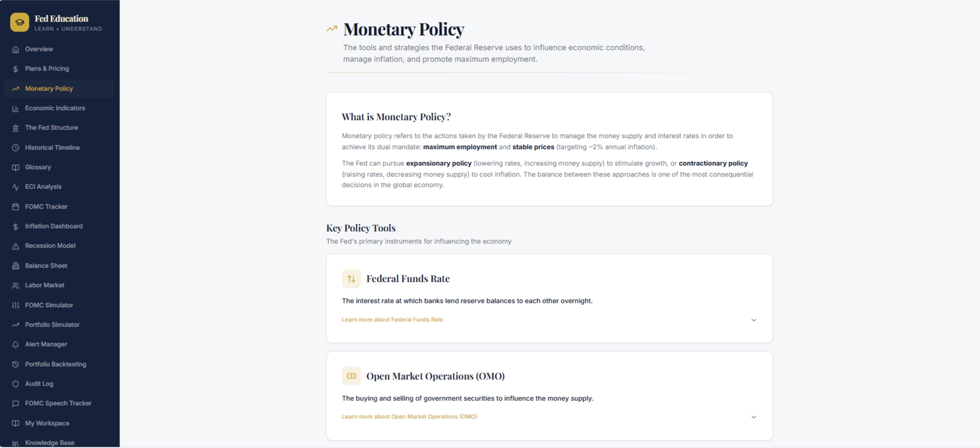Click the Open Market Operations banknote icon
This screenshot has height=448, width=980.
coord(351,376)
